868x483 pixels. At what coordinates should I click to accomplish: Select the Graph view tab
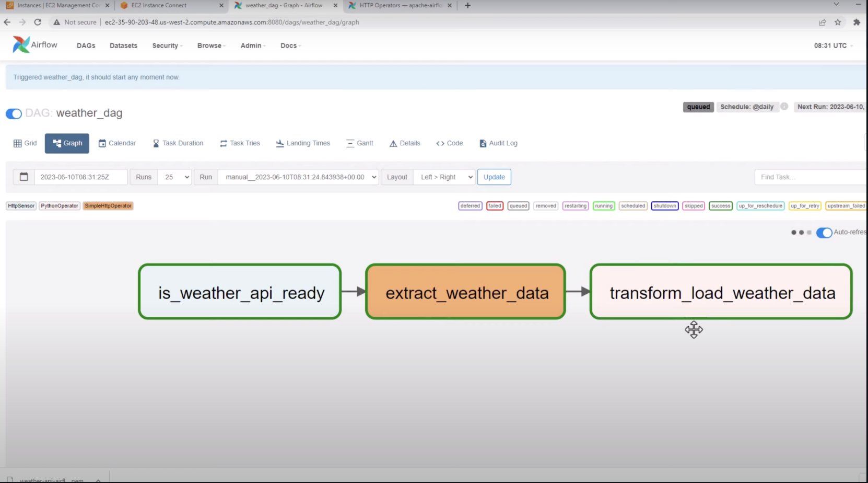67,143
